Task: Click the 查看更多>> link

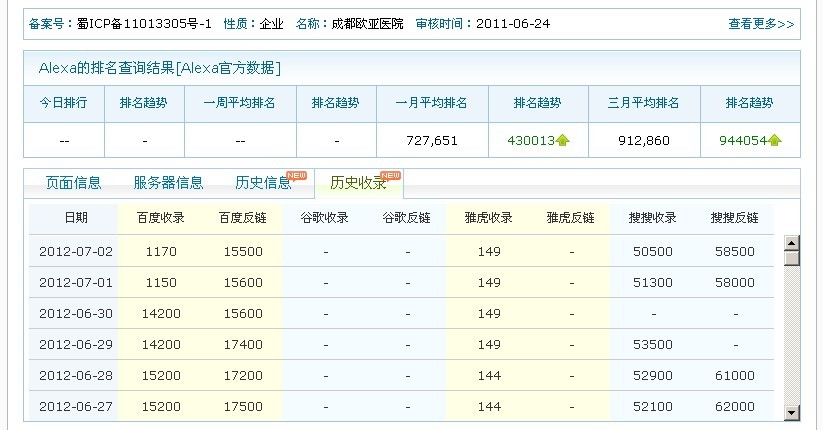Action: point(760,24)
